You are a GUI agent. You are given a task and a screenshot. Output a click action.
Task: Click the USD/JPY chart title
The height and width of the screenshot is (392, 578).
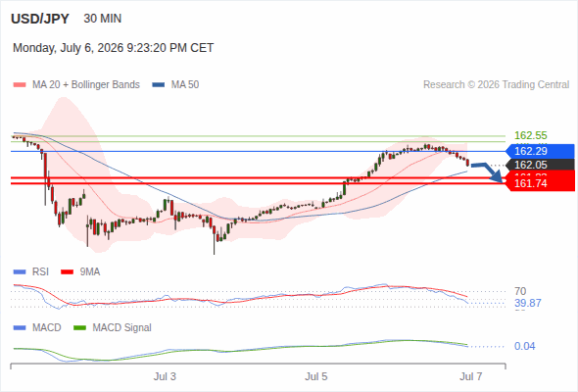tap(40, 19)
